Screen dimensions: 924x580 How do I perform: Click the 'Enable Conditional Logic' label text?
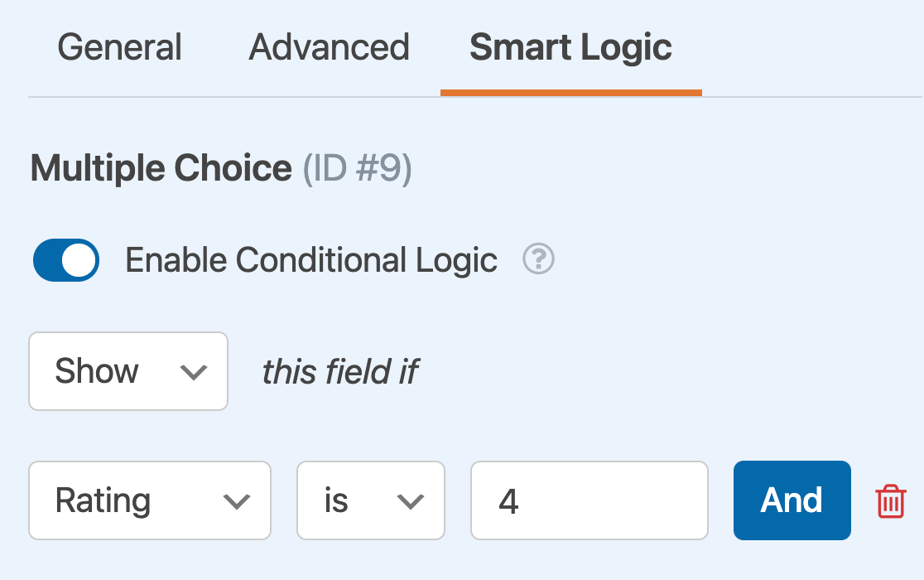(x=311, y=260)
